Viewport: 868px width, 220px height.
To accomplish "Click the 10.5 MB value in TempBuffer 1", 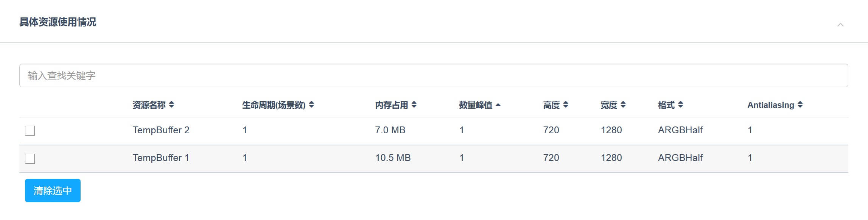I will [393, 158].
